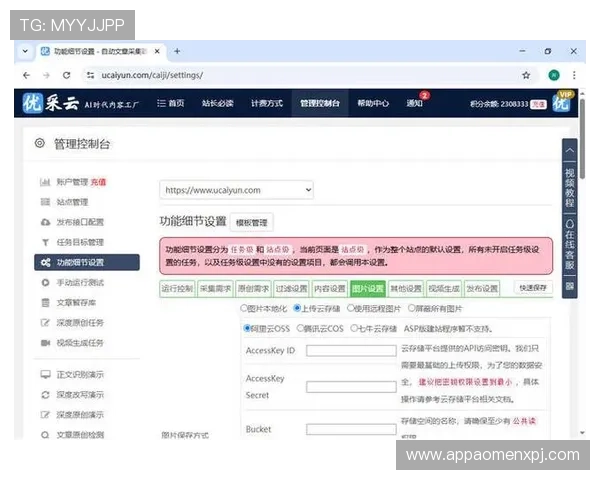Click the AccessKey ID input field
This screenshot has width=600, height=480.
[351, 350]
